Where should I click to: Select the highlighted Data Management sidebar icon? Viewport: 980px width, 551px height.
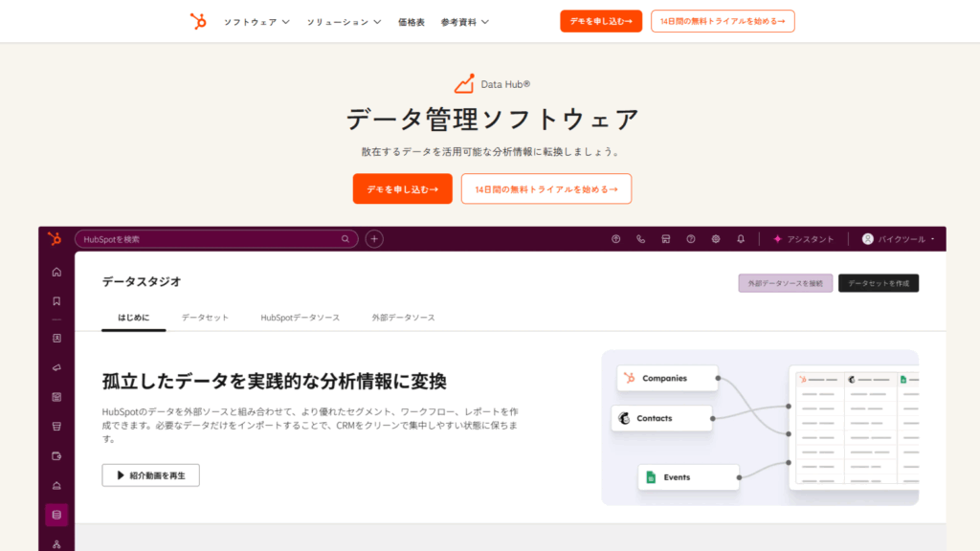coord(56,515)
